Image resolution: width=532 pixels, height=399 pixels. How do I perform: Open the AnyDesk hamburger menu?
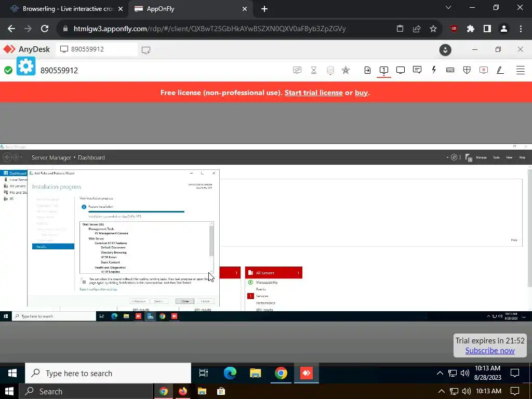coord(521,70)
